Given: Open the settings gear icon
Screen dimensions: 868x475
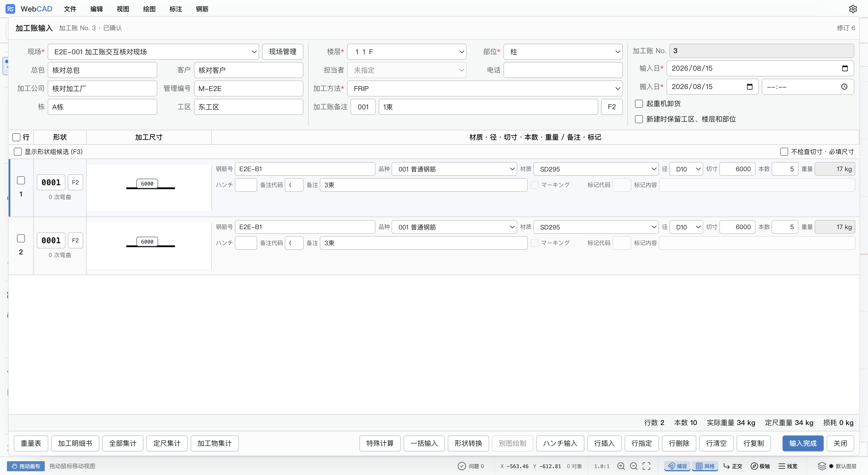Looking at the screenshot, I should pyautogui.click(x=852, y=9).
